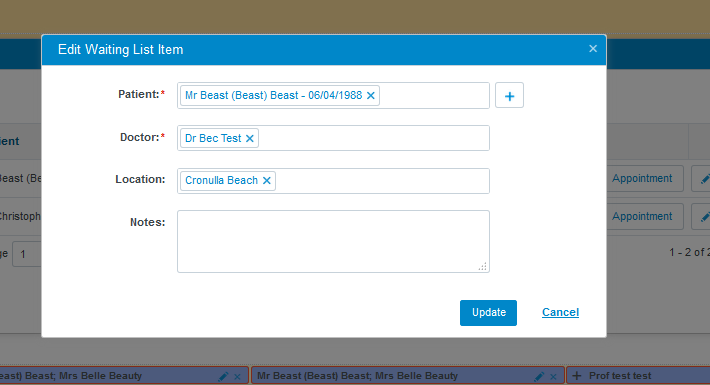Close the Edit Waiting List Item dialog
This screenshot has width=710, height=385.
(x=593, y=49)
